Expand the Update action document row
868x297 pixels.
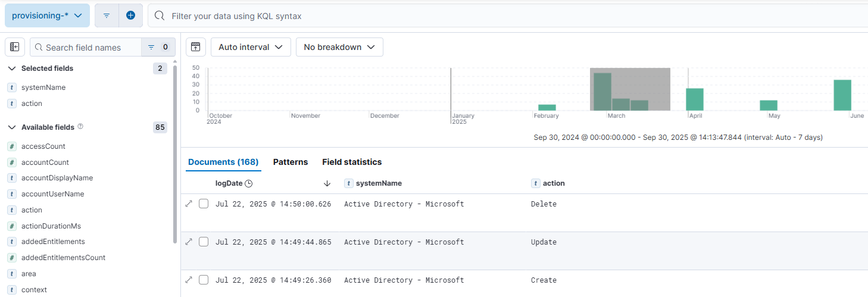tap(189, 242)
